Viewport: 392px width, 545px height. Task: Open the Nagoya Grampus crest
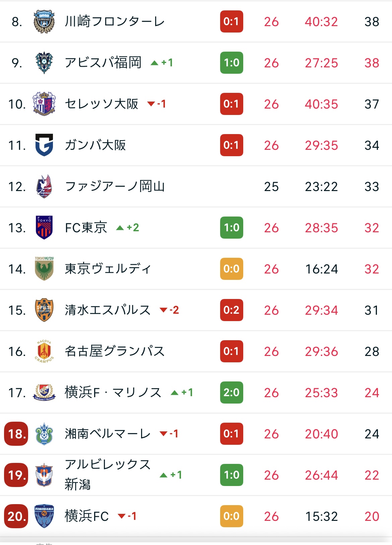(x=44, y=351)
